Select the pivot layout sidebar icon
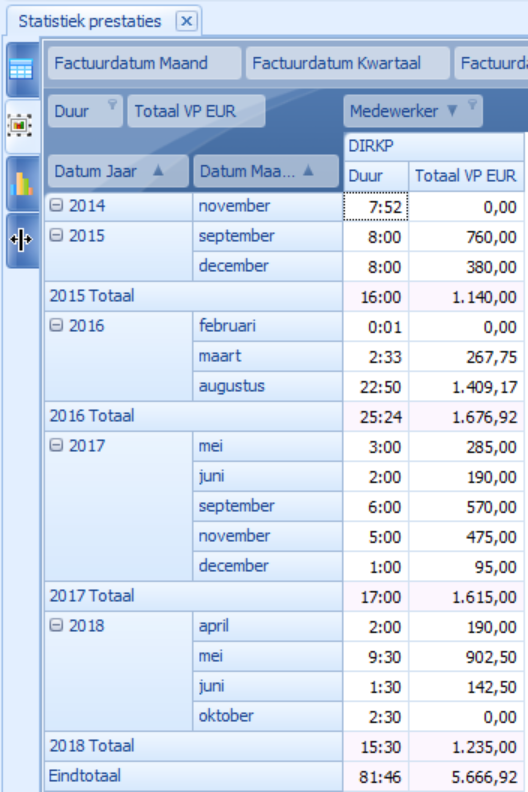 tap(21, 125)
